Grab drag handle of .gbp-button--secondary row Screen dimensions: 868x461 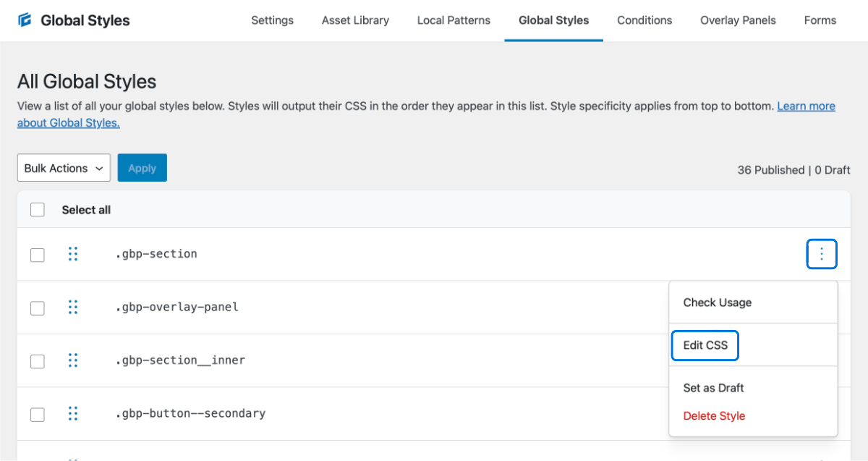(73, 413)
